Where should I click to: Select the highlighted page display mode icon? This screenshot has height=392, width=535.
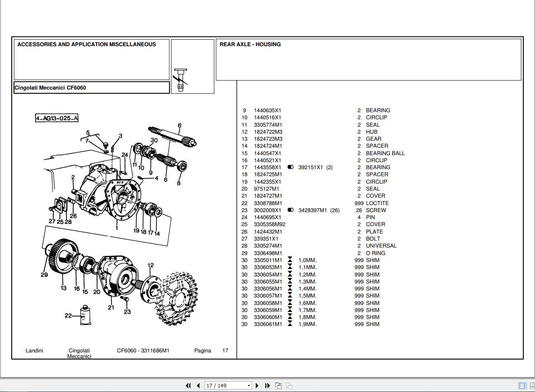[522, 385]
